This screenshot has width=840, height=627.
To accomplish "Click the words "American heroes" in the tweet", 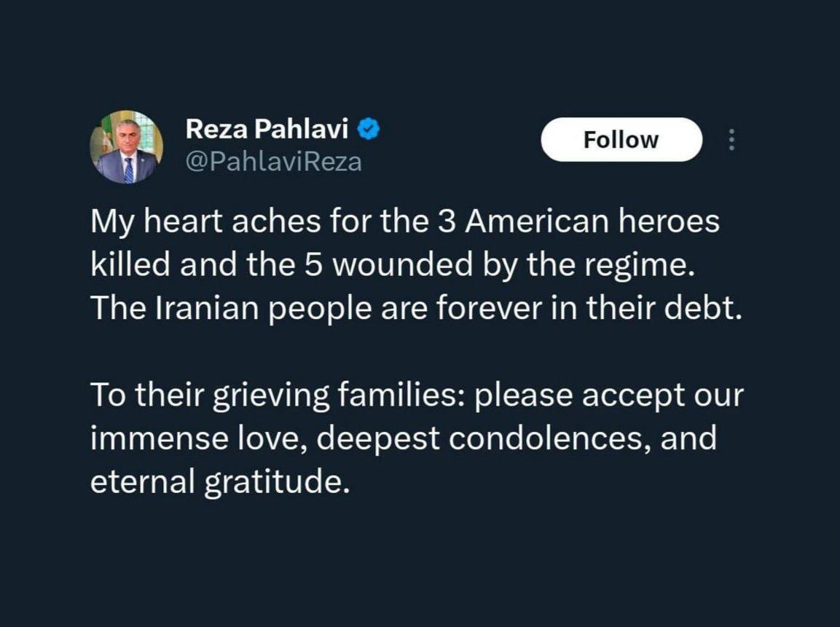I will (592, 221).
